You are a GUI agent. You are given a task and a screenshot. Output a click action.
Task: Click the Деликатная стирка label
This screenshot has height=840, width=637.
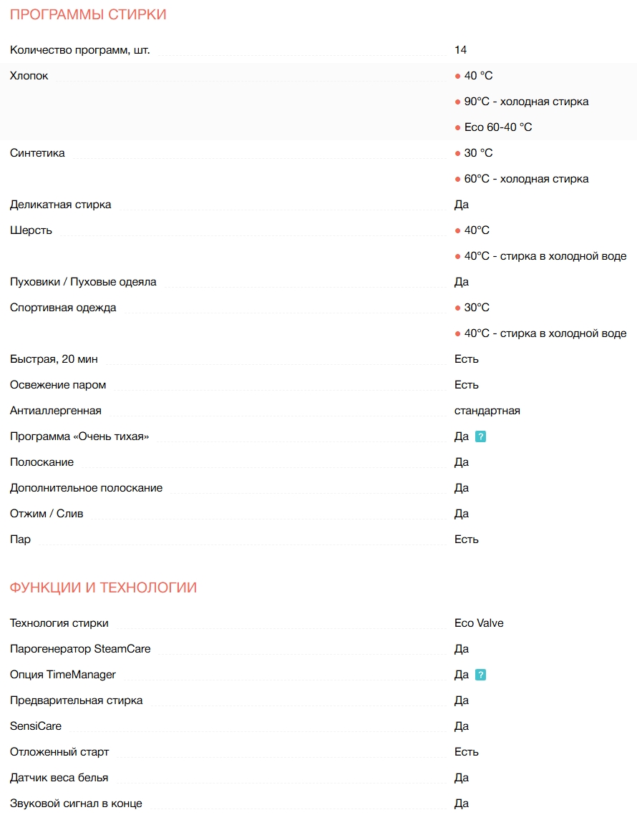click(x=60, y=205)
